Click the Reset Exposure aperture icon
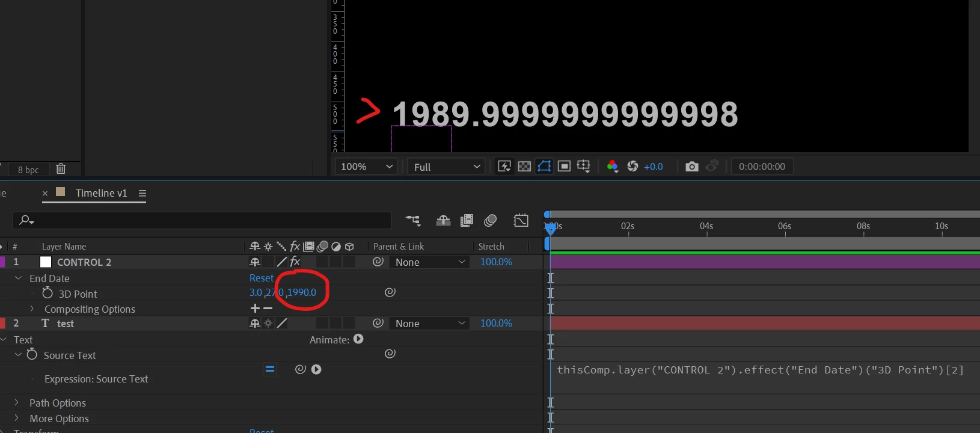This screenshot has width=980, height=433. (632, 167)
